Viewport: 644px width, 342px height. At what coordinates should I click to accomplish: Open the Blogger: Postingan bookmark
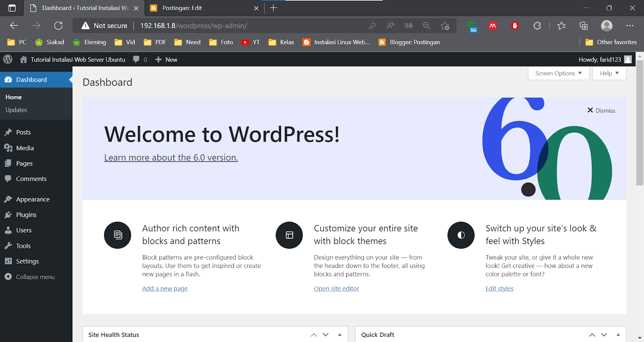(x=409, y=42)
